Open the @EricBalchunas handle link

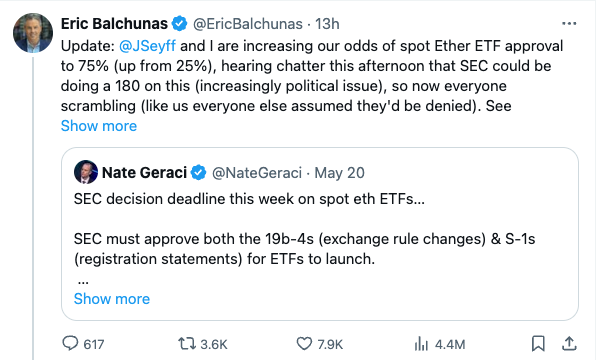248,24
